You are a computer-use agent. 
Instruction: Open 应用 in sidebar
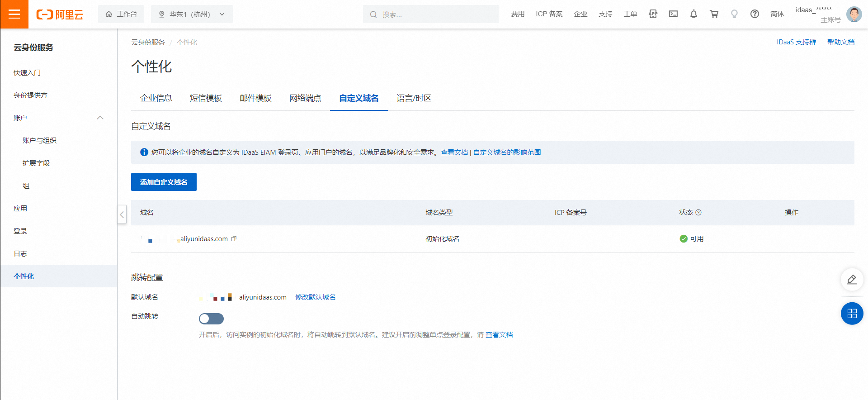20,208
